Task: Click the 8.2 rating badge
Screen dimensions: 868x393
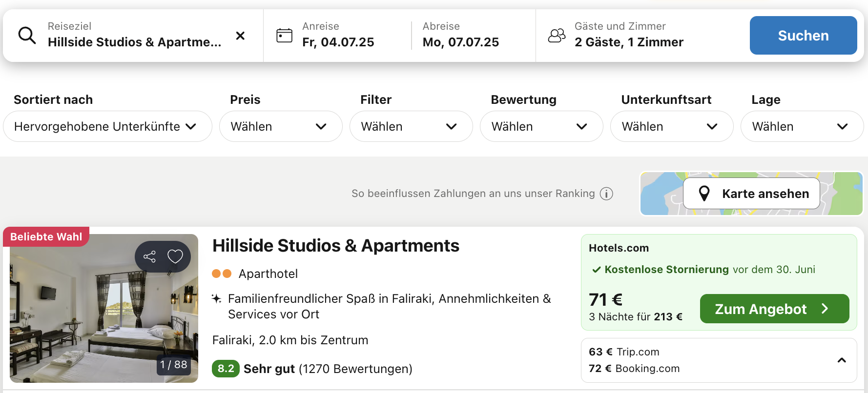Action: [x=226, y=369]
